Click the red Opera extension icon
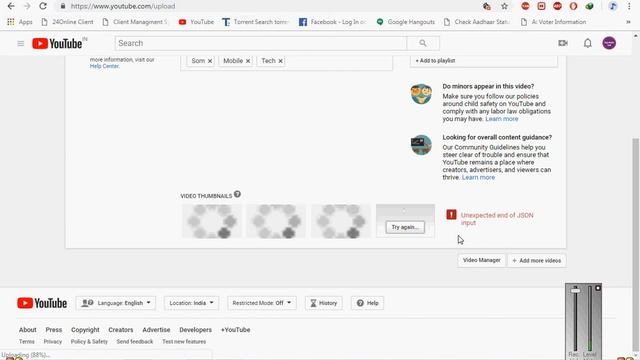 pyautogui.click(x=573, y=6)
